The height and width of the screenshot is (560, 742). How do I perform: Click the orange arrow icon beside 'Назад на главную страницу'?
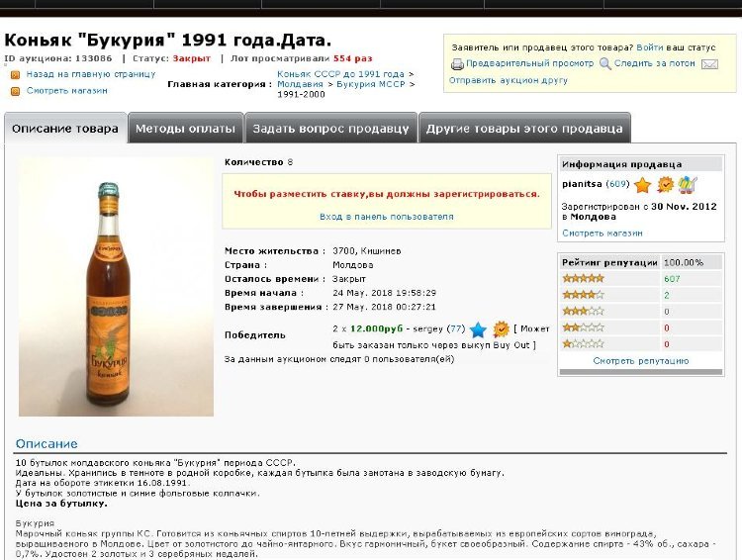coord(15,75)
